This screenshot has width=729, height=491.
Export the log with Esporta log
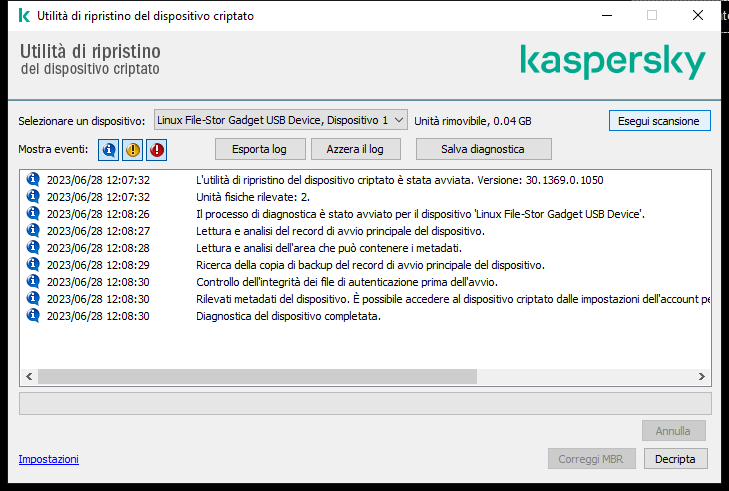pyautogui.click(x=260, y=149)
